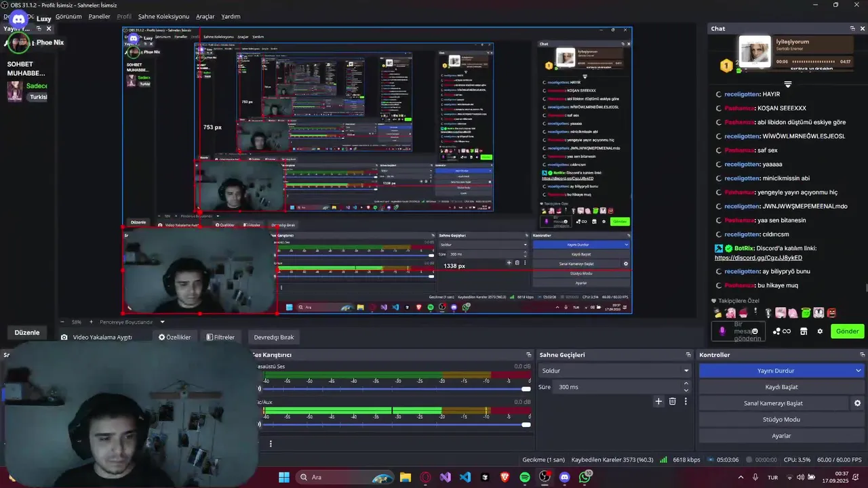Click the Yayını Durdur button
This screenshot has width=868, height=488.
pos(775,371)
